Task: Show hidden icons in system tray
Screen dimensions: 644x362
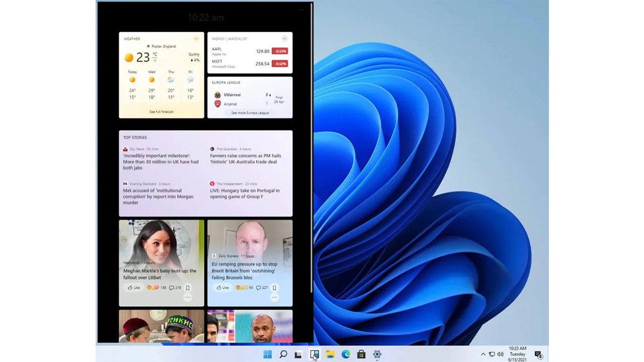Action: [483, 354]
